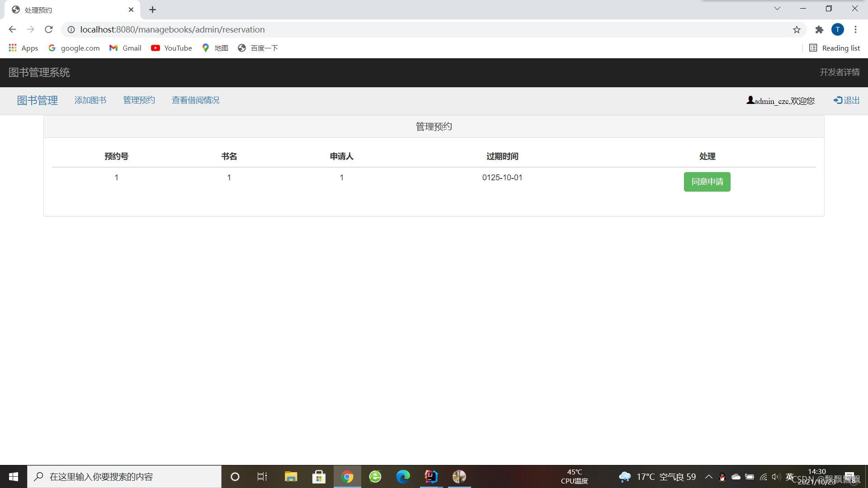
Task: Open the Chrome extensions puzzle icon
Action: click(x=819, y=29)
